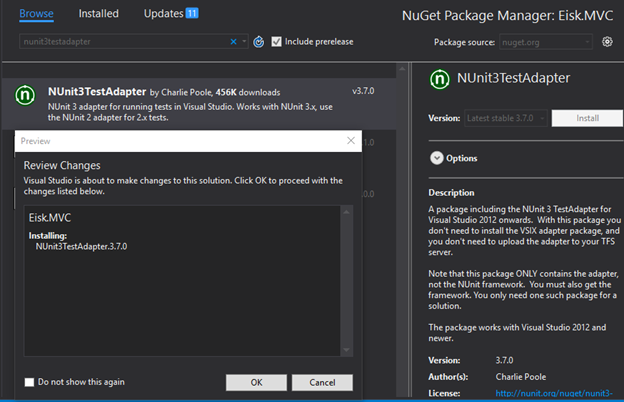Switch to the Browse tab
The width and height of the screenshot is (624, 402).
click(36, 14)
